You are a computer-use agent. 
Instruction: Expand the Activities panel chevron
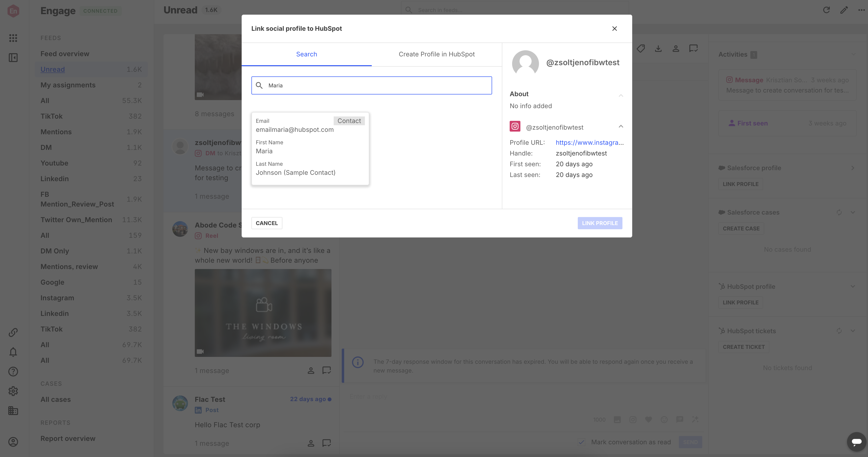tap(853, 54)
